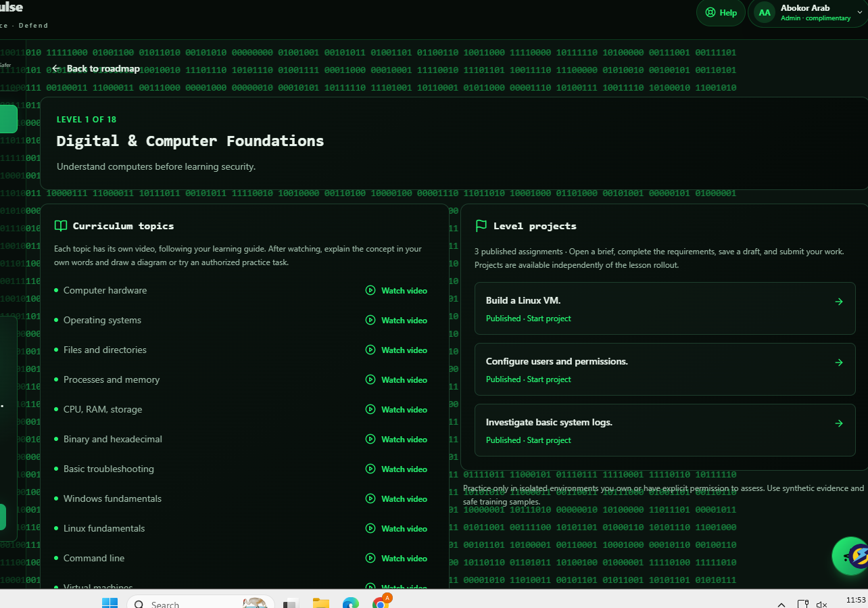The width and height of the screenshot is (868, 608).
Task: Show hidden system tray icons chevron
Action: point(781,605)
